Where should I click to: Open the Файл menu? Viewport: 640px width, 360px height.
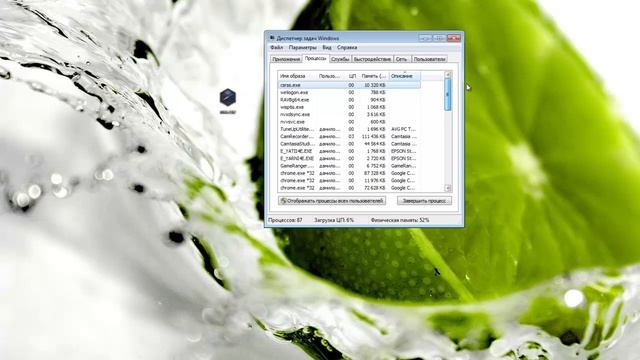(x=276, y=47)
